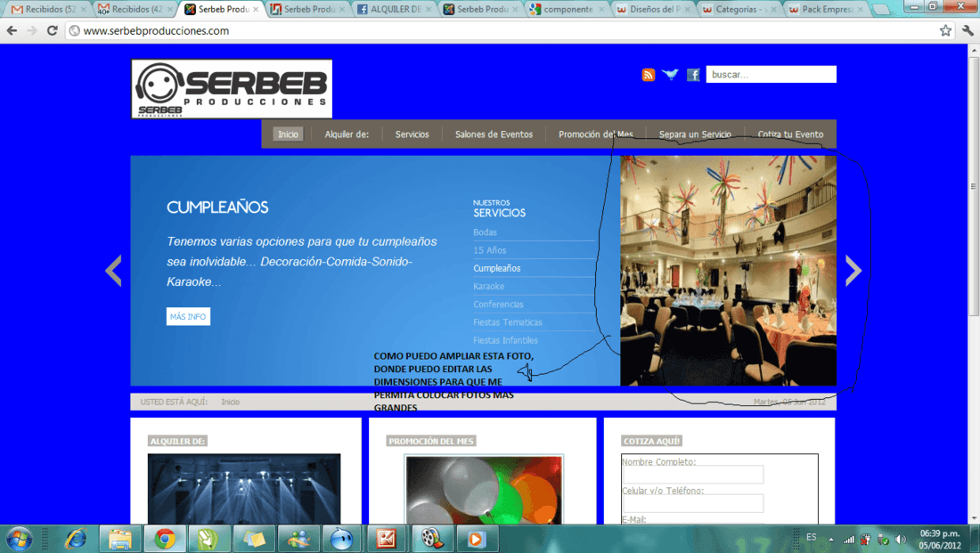The image size is (980, 553).
Task: Select 15 Años in services list
Action: pos(489,250)
